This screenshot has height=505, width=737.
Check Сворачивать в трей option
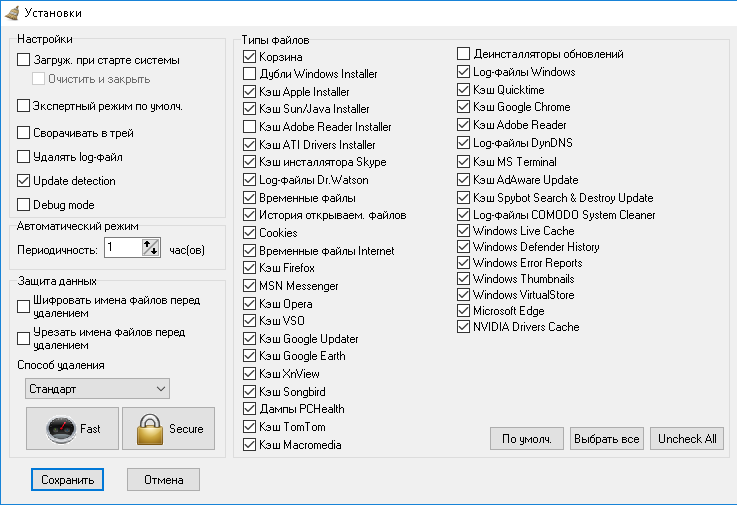click(x=24, y=133)
